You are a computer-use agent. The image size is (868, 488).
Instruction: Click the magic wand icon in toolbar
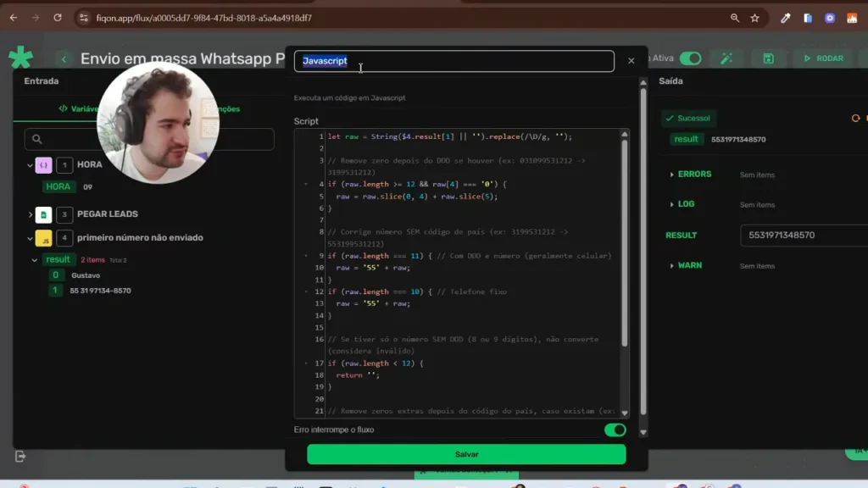coord(726,58)
